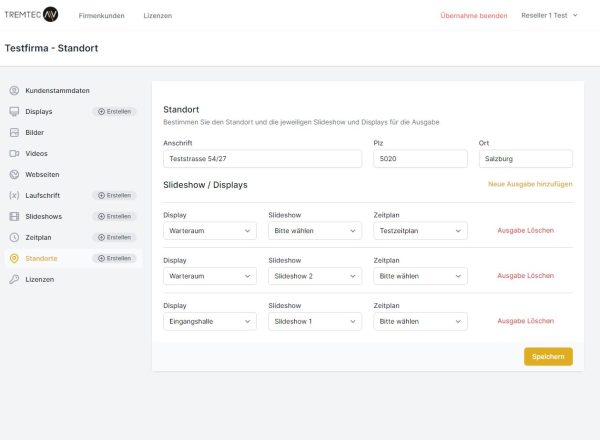Click the Laufschrift icon in sidebar
600x440 pixels.
pyautogui.click(x=14, y=196)
